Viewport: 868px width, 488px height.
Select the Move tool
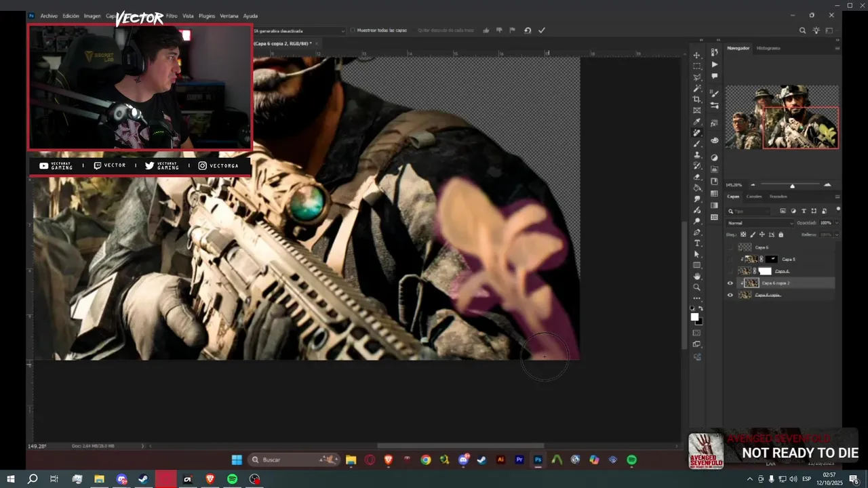(697, 55)
